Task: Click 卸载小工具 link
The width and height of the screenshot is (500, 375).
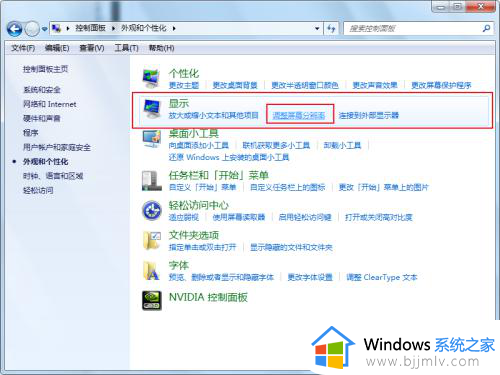Action: [x=342, y=146]
